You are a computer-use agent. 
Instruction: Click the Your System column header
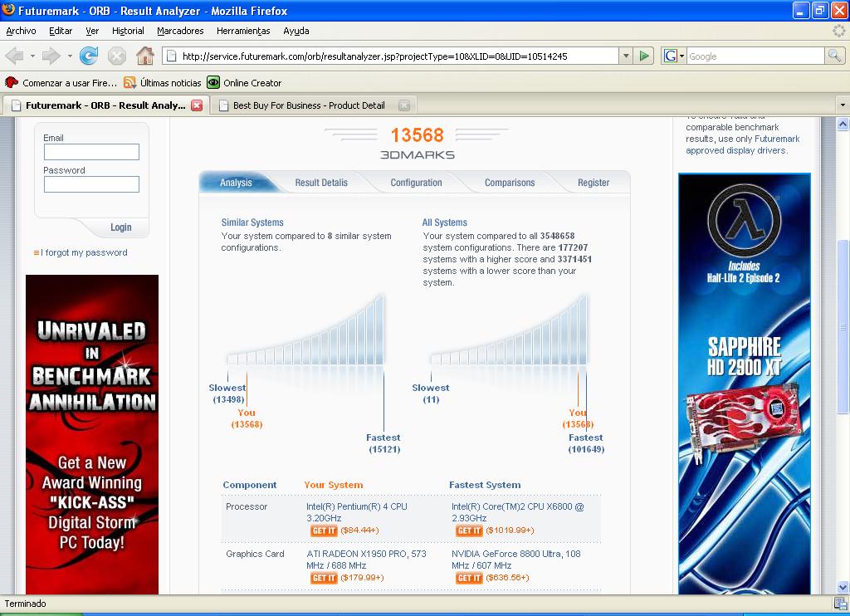point(334,485)
